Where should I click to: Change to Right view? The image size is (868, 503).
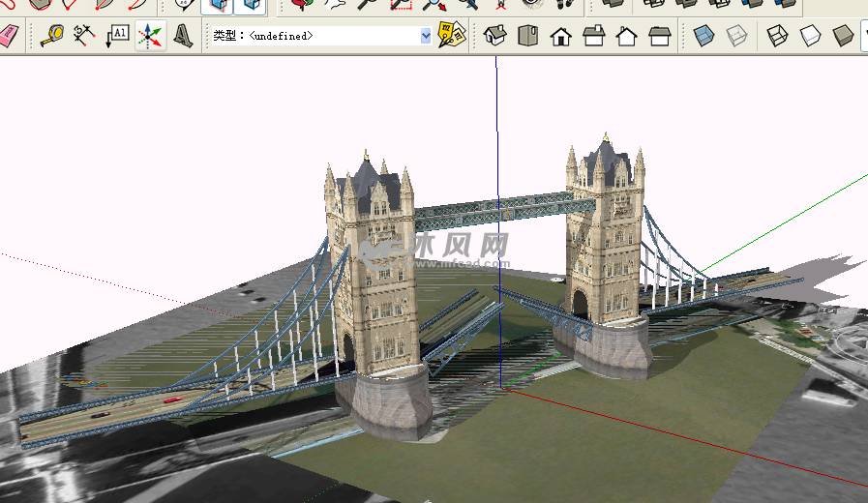594,37
